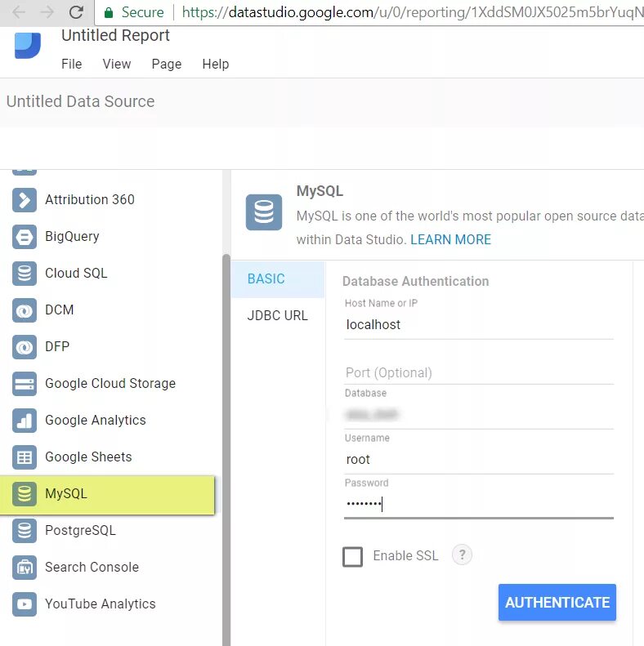Click the Untitled Data Source name
644x646 pixels.
pos(80,101)
